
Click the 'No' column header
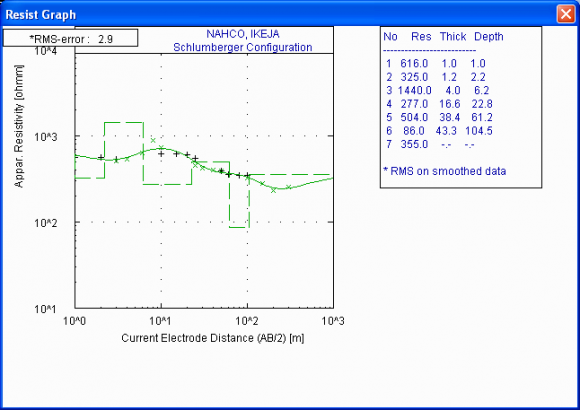tap(390, 37)
